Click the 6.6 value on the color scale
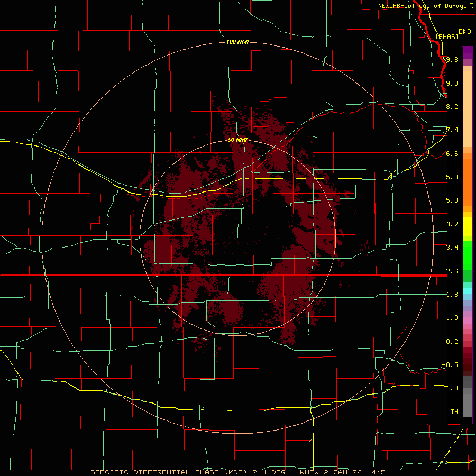Screen dimensions: 476x476 pos(452,153)
